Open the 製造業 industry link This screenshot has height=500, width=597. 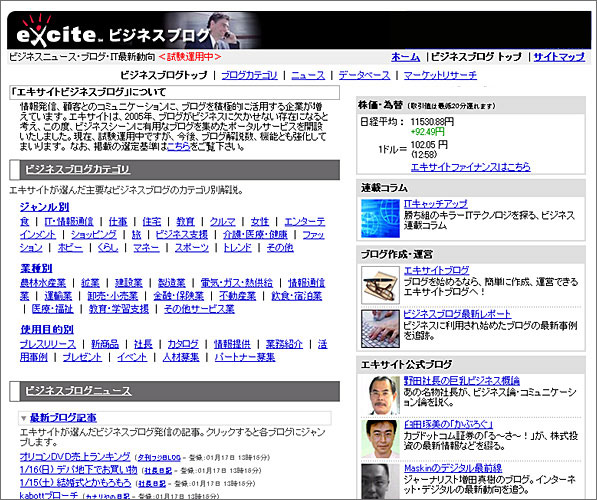pyautogui.click(x=172, y=283)
